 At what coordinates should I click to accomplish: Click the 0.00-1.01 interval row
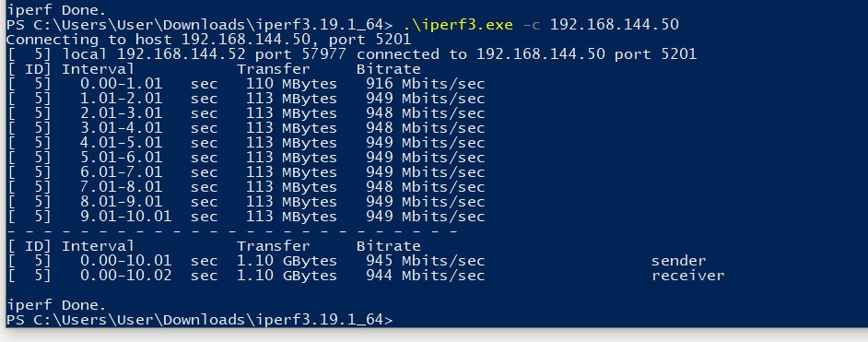pos(246,84)
